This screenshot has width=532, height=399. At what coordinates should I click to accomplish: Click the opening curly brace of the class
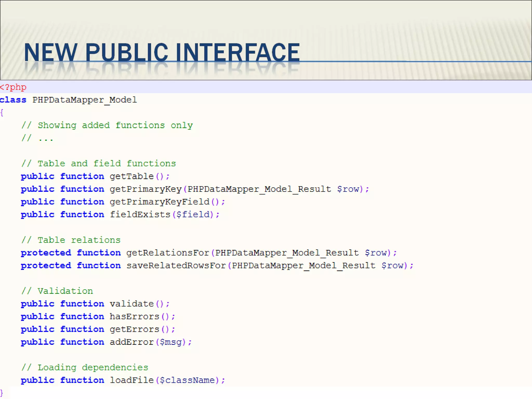tap(2, 113)
